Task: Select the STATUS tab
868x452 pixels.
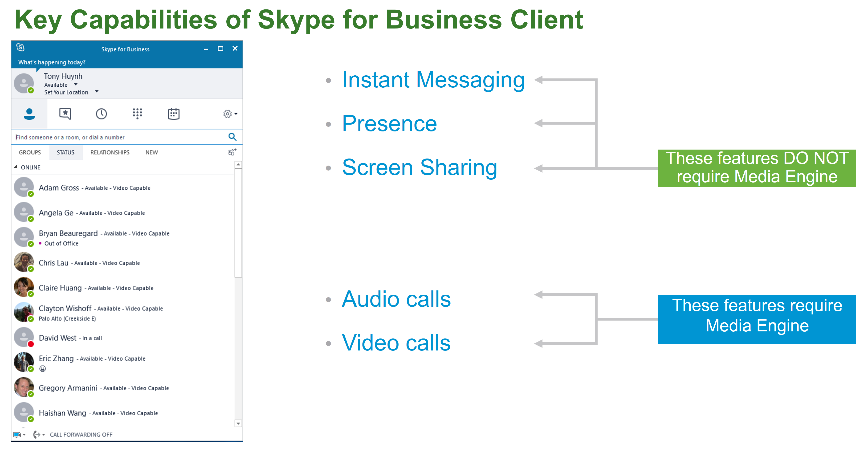Action: tap(65, 152)
